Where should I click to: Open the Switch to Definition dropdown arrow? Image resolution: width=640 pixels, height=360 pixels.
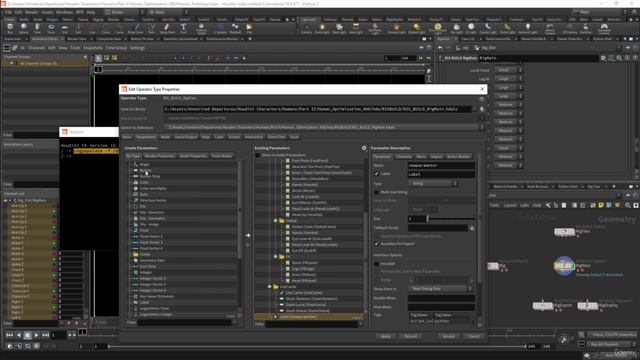(x=482, y=127)
